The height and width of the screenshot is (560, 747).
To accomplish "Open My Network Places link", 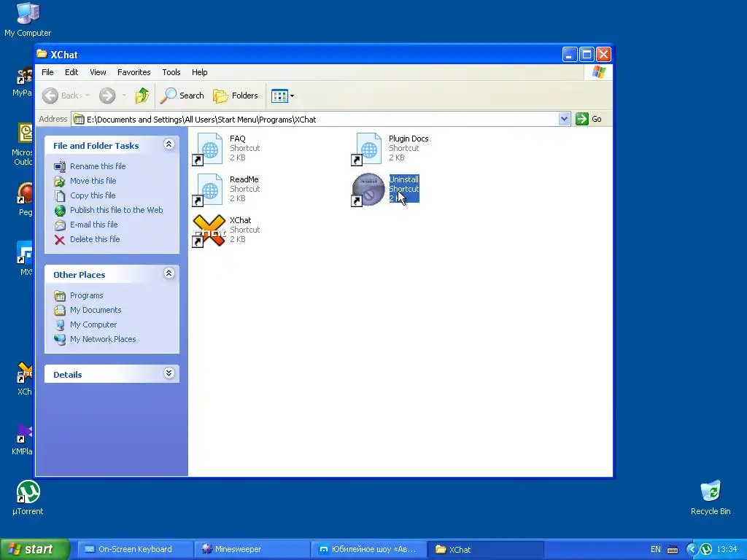I will (x=103, y=340).
